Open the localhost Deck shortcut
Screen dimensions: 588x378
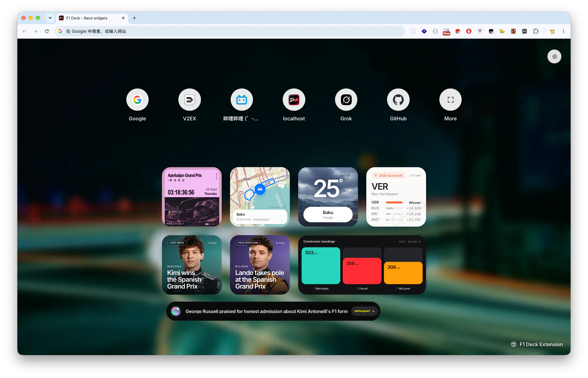point(294,100)
